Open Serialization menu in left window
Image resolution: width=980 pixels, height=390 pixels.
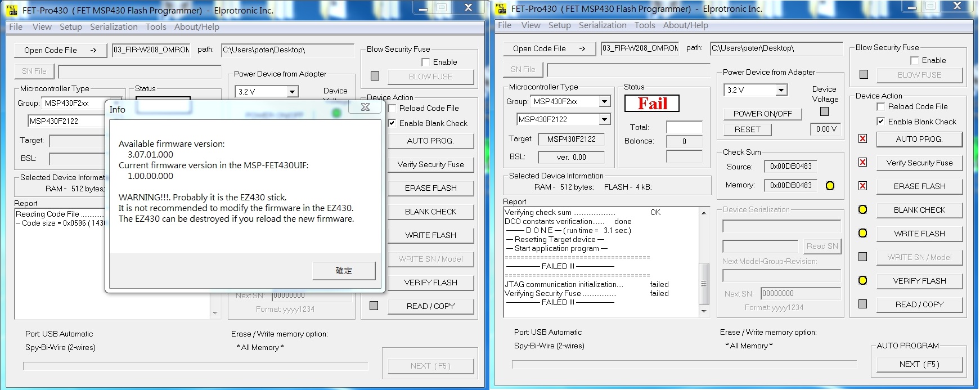coord(114,27)
